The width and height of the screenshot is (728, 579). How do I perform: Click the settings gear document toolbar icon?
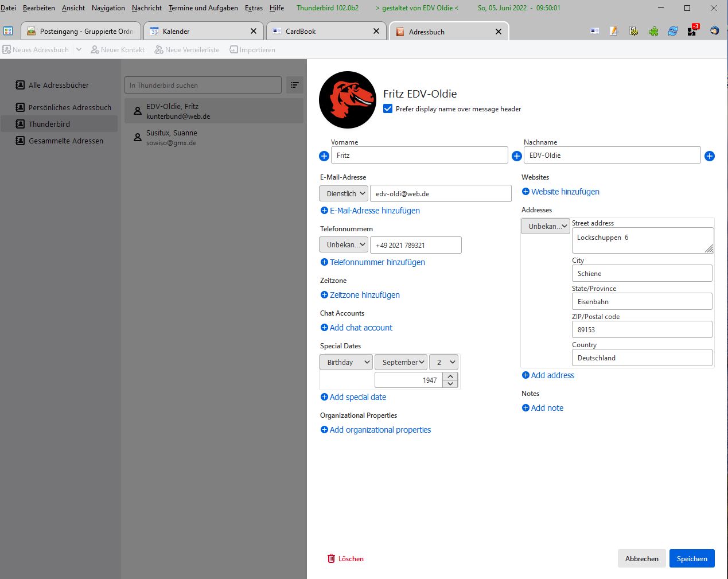tap(633, 31)
